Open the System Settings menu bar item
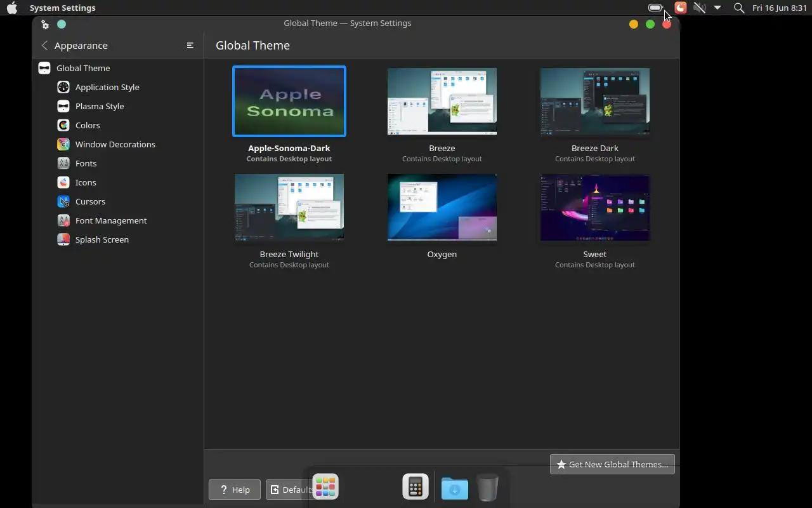Screen dimensions: 812x508 point(62,8)
